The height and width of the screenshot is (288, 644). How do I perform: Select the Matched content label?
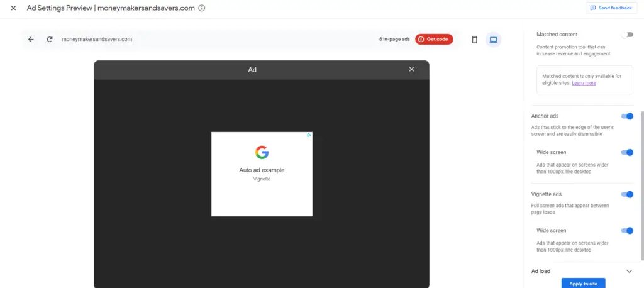[x=557, y=35]
